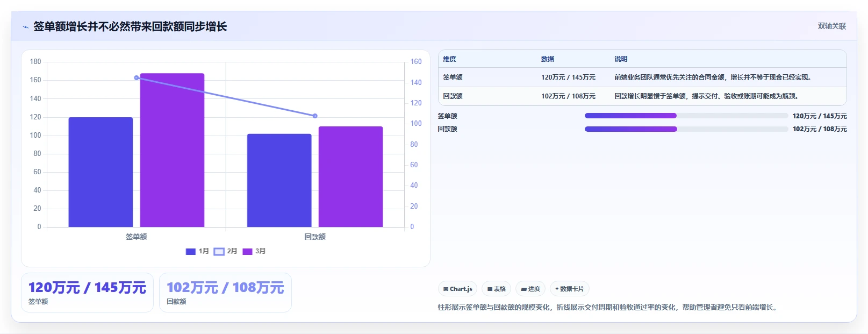Click the footer note starting 柱形展示签单额与回款额
868x334 pixels.
(x=607, y=308)
